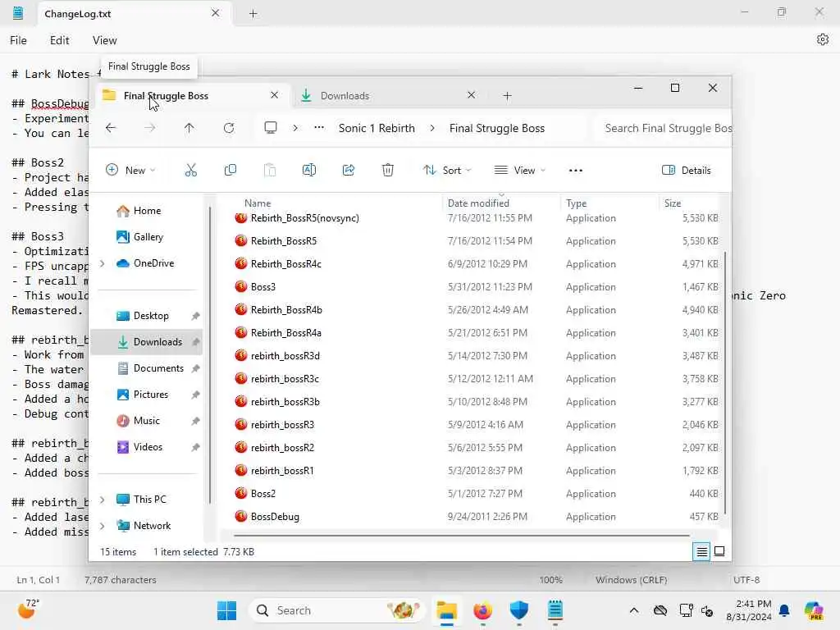
Task: Sort files by Date modified column
Action: point(478,203)
